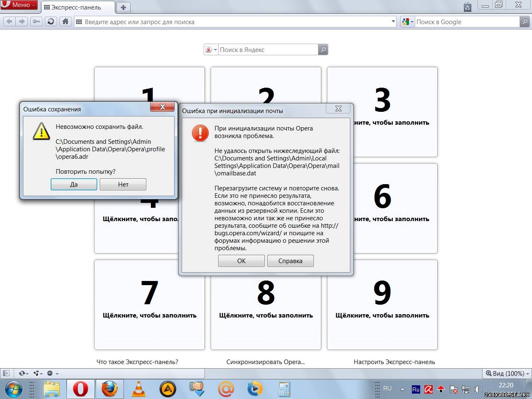Image resolution: width=532 pixels, height=399 pixels.
Task: Open the Avira antivirus tray icon
Action: pos(428,389)
